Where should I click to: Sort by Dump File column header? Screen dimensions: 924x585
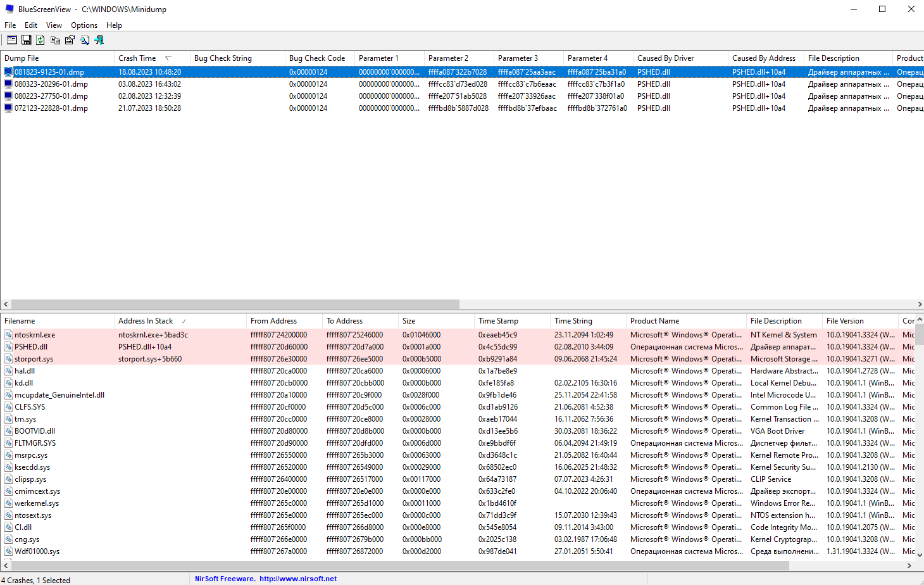point(57,58)
